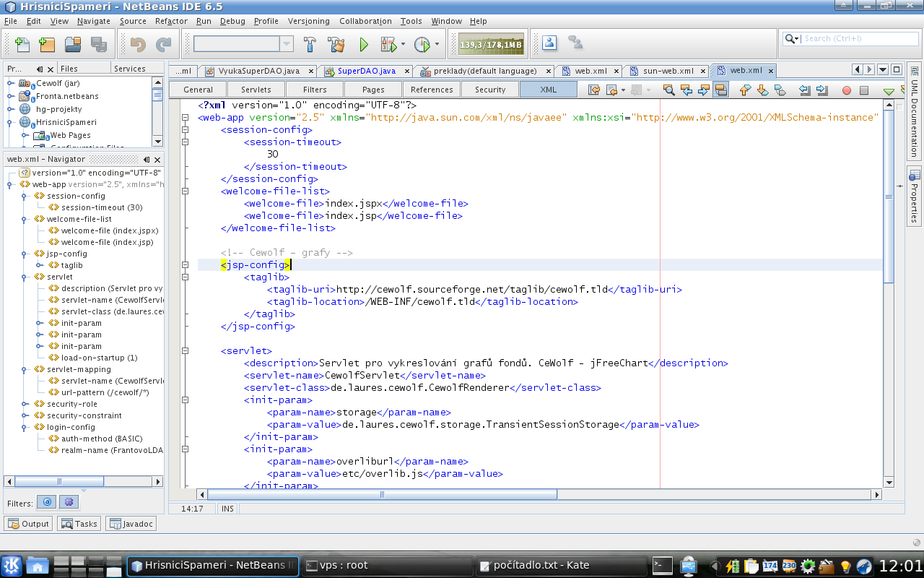Expand the Web Pages folder node

click(25, 135)
